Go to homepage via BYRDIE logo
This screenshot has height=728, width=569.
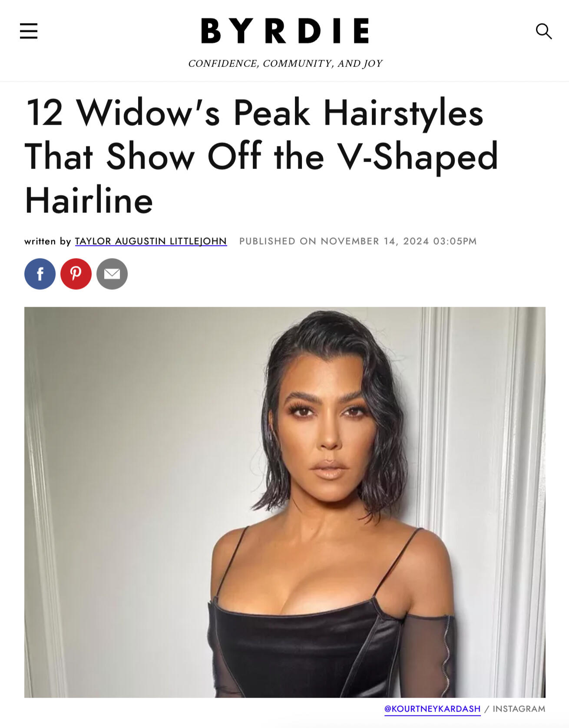[285, 31]
